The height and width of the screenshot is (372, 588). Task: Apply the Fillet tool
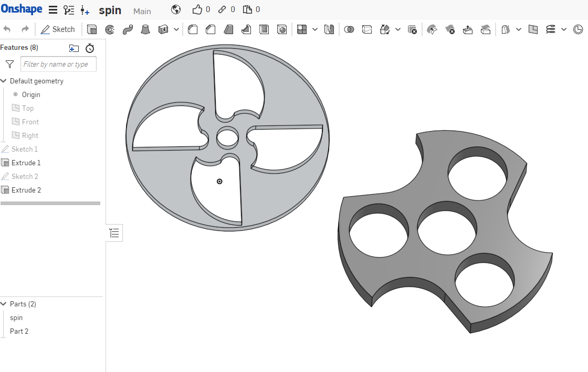pos(193,29)
